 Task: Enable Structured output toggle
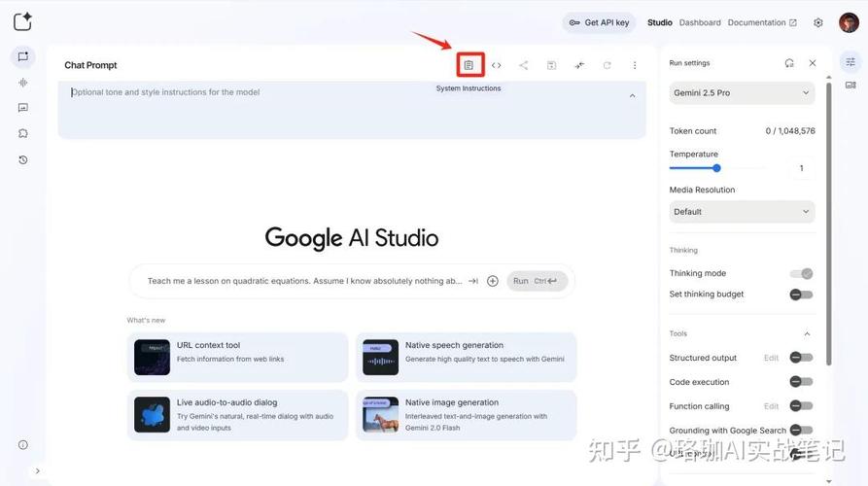801,358
